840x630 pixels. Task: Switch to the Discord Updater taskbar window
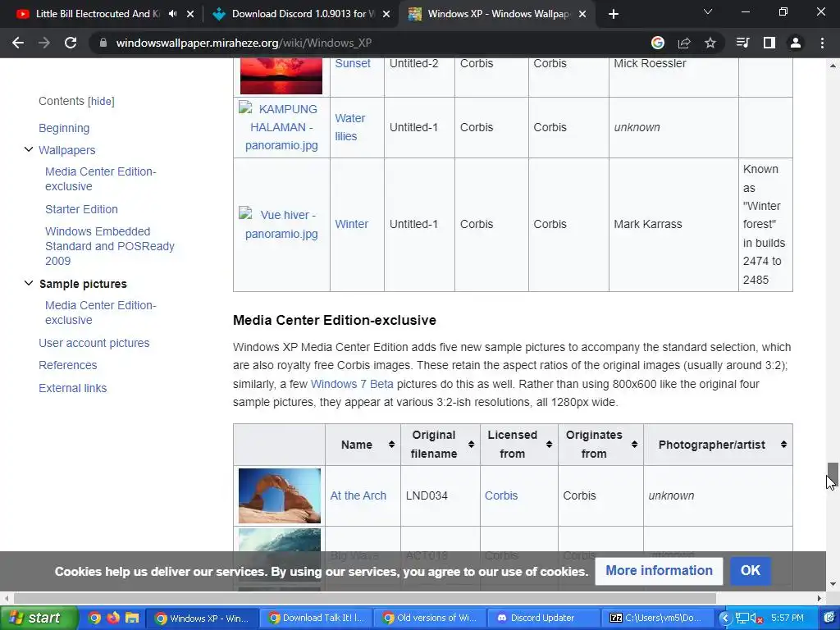(x=544, y=618)
